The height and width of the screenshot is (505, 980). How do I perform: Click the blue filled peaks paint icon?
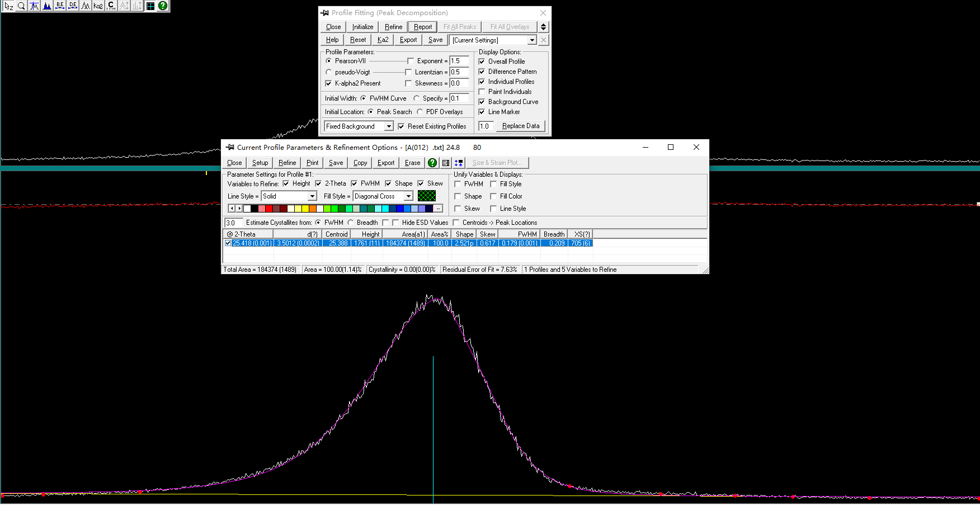[47, 6]
